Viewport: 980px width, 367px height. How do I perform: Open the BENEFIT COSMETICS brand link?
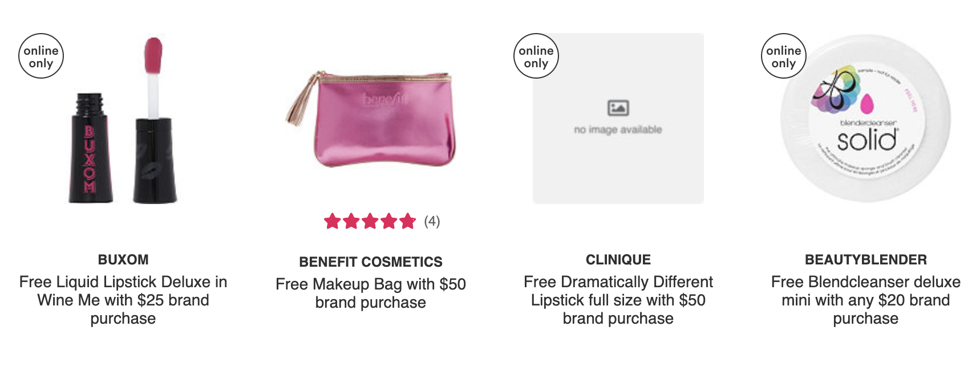(371, 262)
